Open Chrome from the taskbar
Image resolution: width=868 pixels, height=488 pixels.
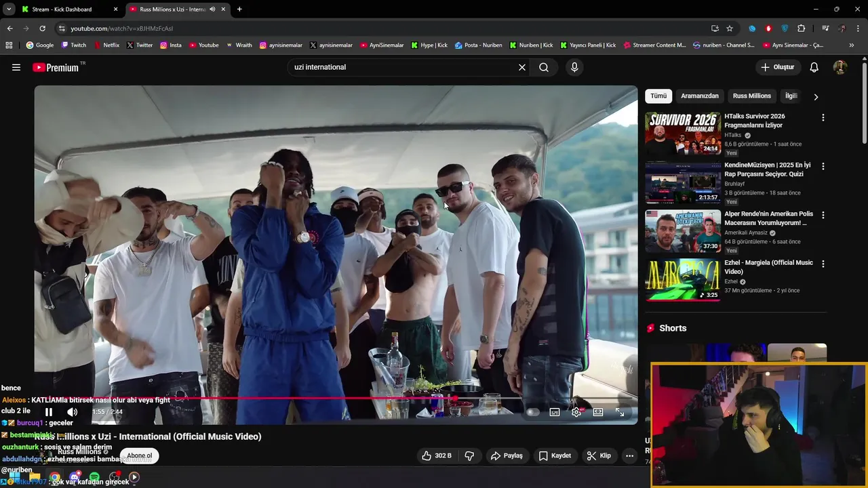(x=54, y=477)
